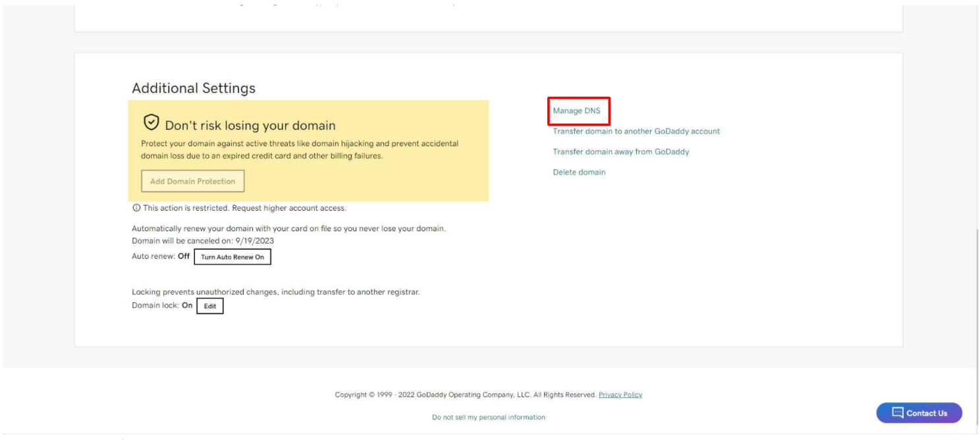Click the Edit domain lock button
Screen dimensions: 980x440
pyautogui.click(x=210, y=306)
